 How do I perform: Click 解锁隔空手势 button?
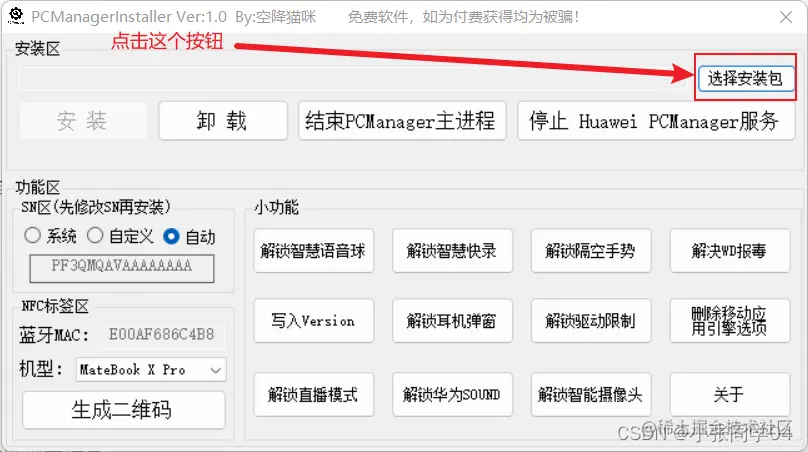(x=591, y=250)
